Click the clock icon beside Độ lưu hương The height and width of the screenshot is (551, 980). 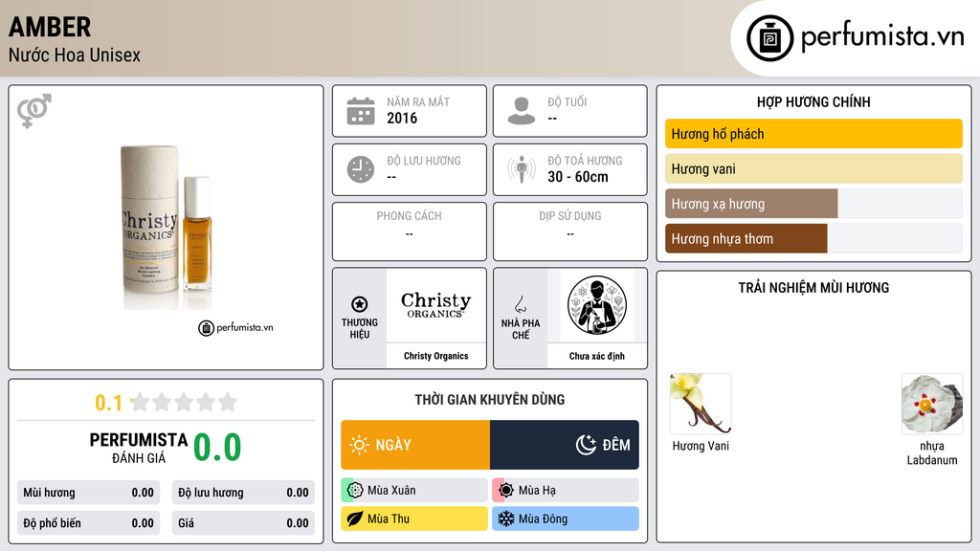point(361,169)
